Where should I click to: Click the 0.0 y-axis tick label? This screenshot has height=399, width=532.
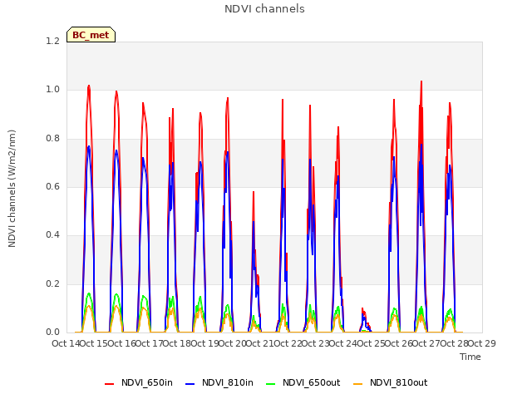(x=52, y=332)
